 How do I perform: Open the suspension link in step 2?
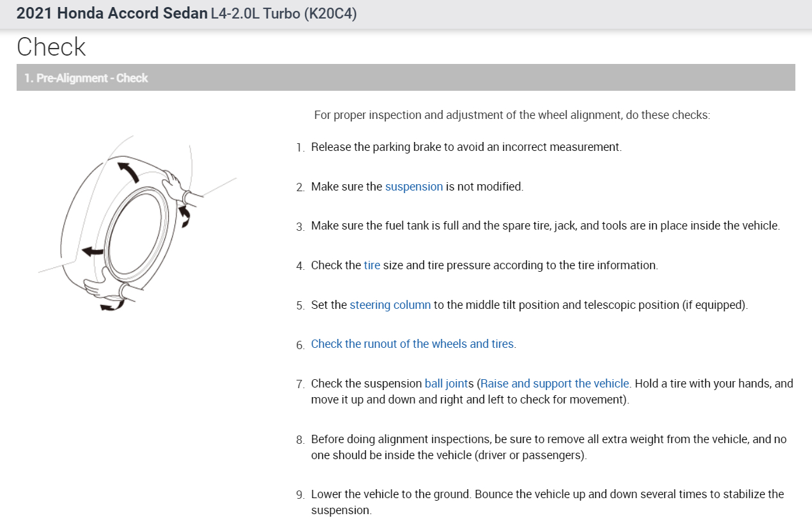click(414, 187)
